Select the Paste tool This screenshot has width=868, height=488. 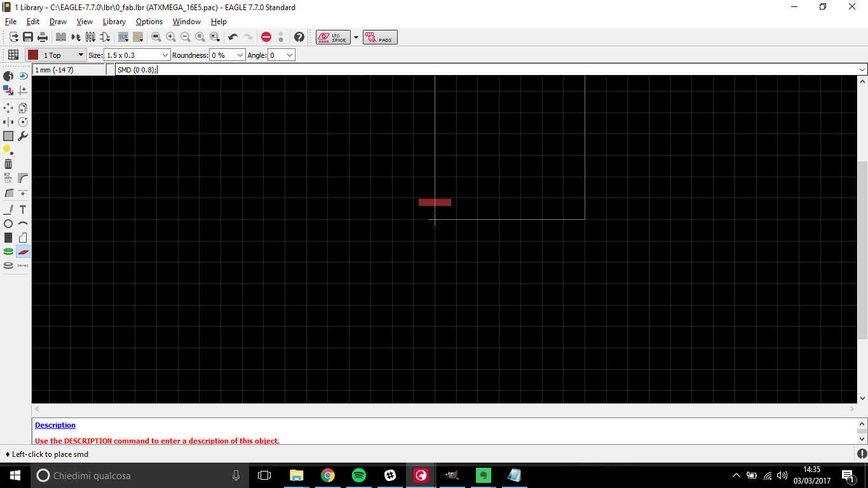(x=8, y=150)
